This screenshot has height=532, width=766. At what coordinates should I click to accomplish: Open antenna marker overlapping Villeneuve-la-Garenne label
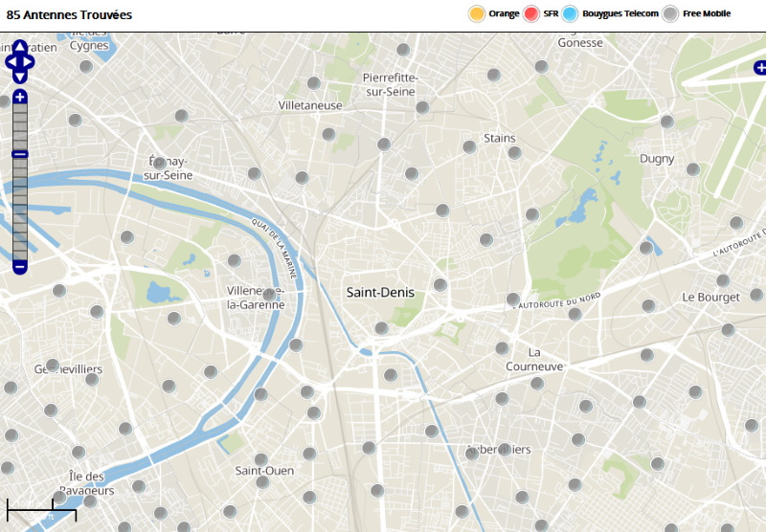point(269,295)
